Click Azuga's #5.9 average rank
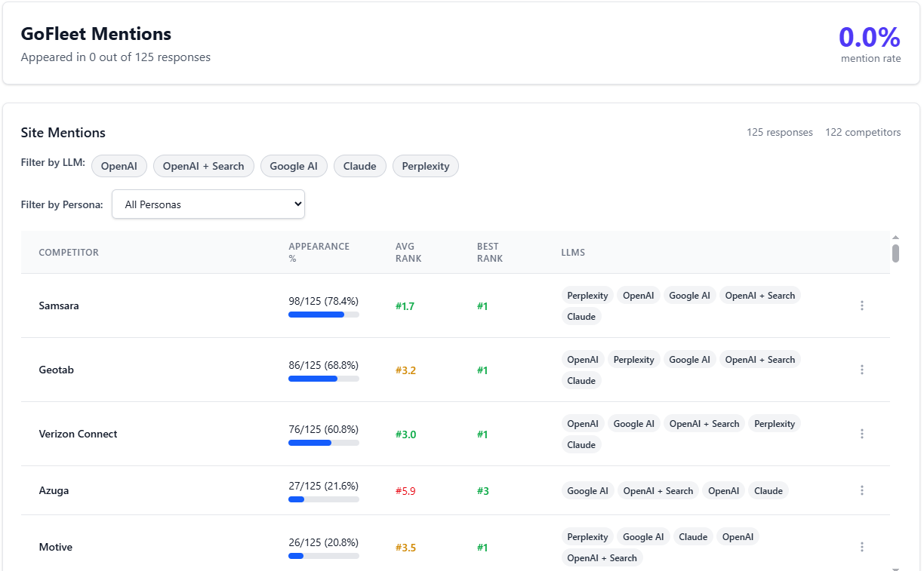 pos(405,491)
